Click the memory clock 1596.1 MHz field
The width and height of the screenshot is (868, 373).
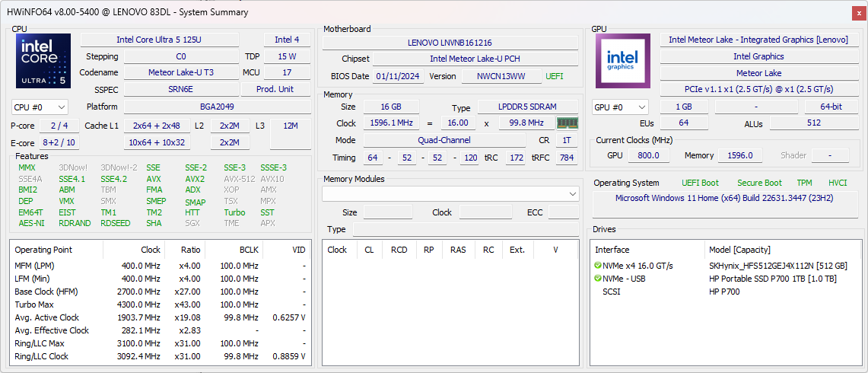(x=391, y=123)
